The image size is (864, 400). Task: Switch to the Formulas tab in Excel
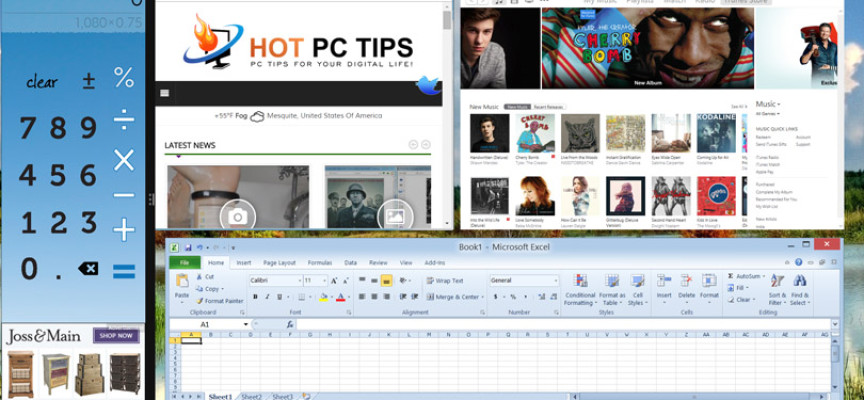tap(320, 263)
